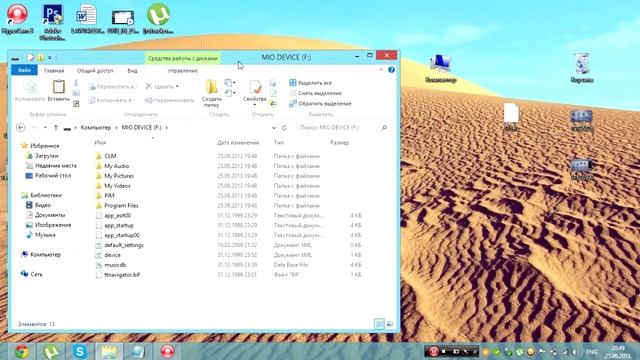Image resolution: width=640 pixels, height=360 pixels.
Task: Click the cut scissors icon
Action: coord(76,83)
